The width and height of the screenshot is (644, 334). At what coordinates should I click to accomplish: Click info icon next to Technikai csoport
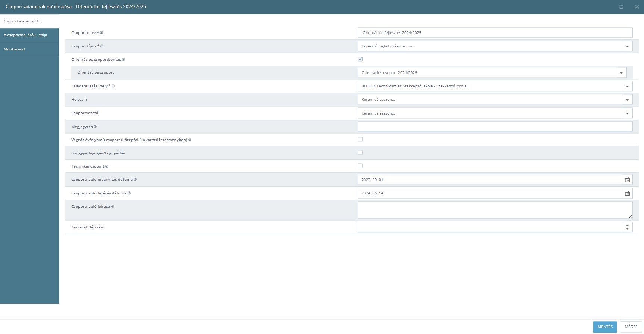[x=107, y=166]
